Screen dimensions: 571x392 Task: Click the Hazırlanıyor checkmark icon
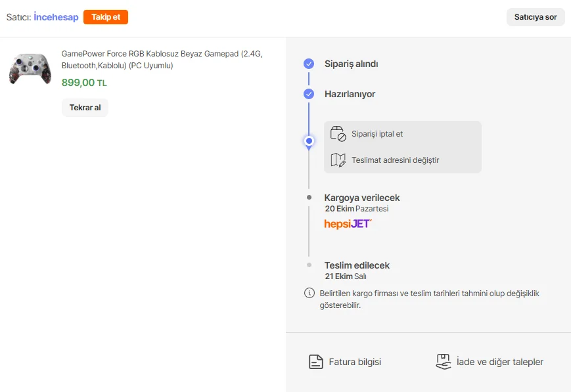point(309,94)
